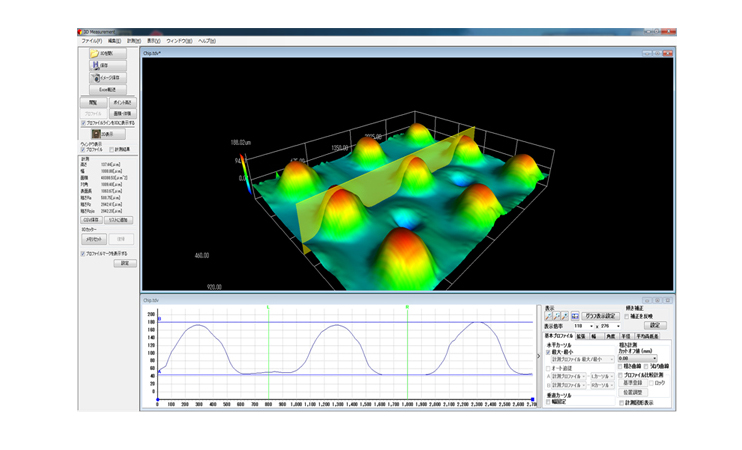The width and height of the screenshot is (742, 450).
Task: Click the leftmost magnifier zoom icon
Action: (x=548, y=316)
